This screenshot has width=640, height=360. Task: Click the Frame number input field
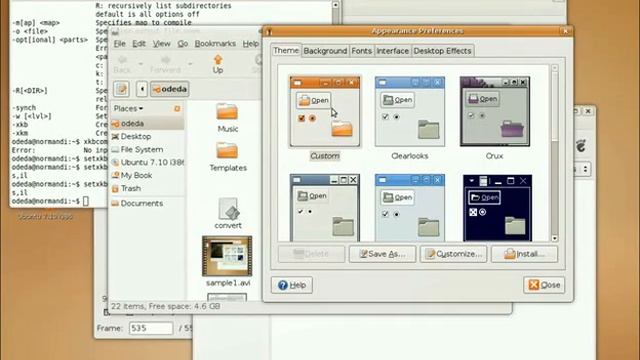click(x=151, y=328)
